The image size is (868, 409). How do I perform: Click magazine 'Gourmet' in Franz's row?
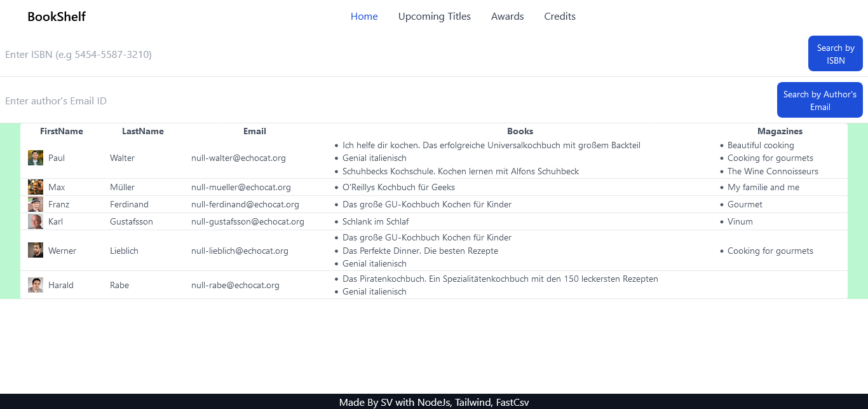click(745, 204)
